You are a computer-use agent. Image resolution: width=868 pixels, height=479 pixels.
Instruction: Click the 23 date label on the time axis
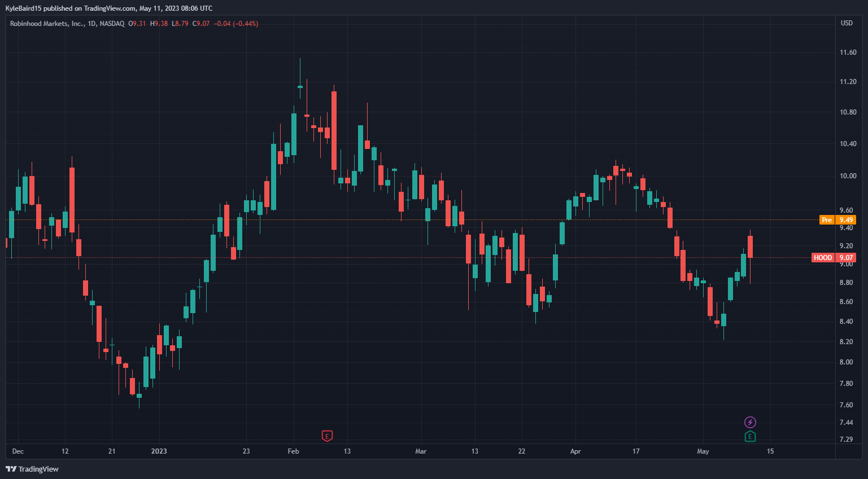click(246, 451)
